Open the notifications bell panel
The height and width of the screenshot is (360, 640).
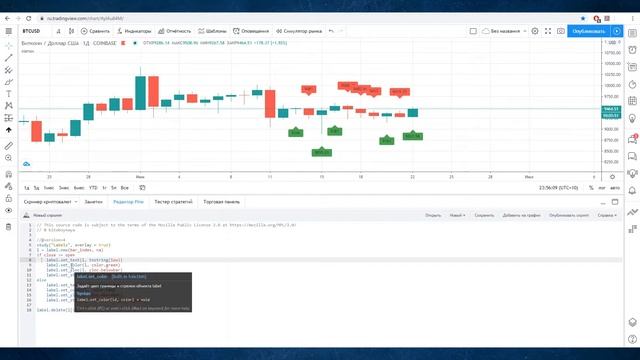point(632,191)
